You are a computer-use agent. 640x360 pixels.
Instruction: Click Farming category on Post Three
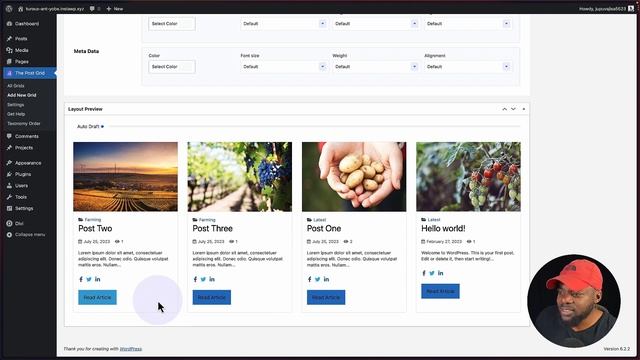207,220
